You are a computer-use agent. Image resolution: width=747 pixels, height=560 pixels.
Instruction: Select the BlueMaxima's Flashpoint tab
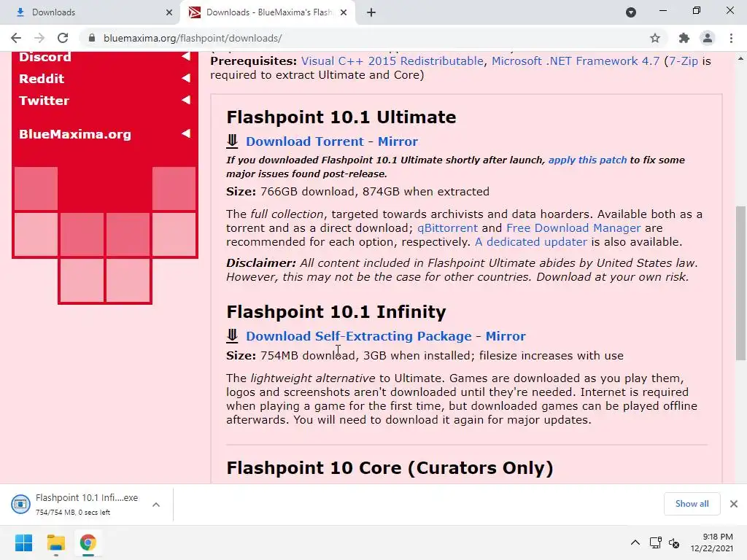pos(267,12)
